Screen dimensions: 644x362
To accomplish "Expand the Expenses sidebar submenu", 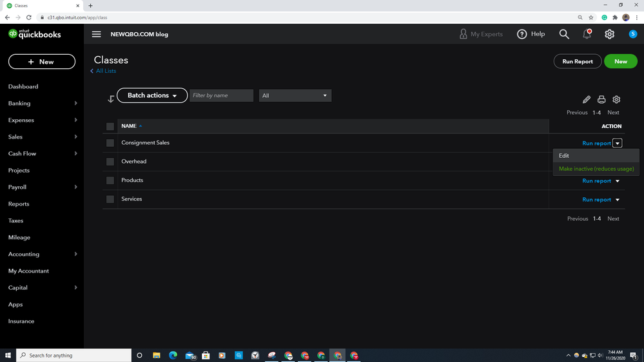I will point(75,120).
